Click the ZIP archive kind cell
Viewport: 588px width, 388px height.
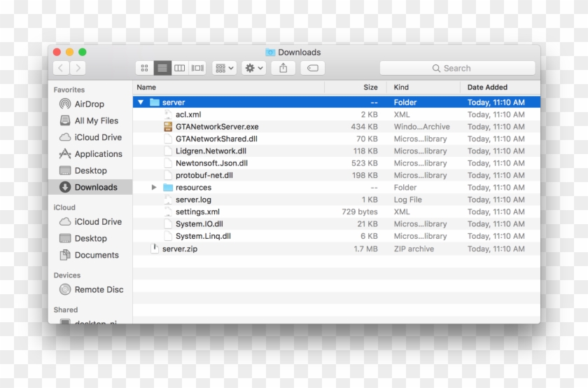pos(414,249)
